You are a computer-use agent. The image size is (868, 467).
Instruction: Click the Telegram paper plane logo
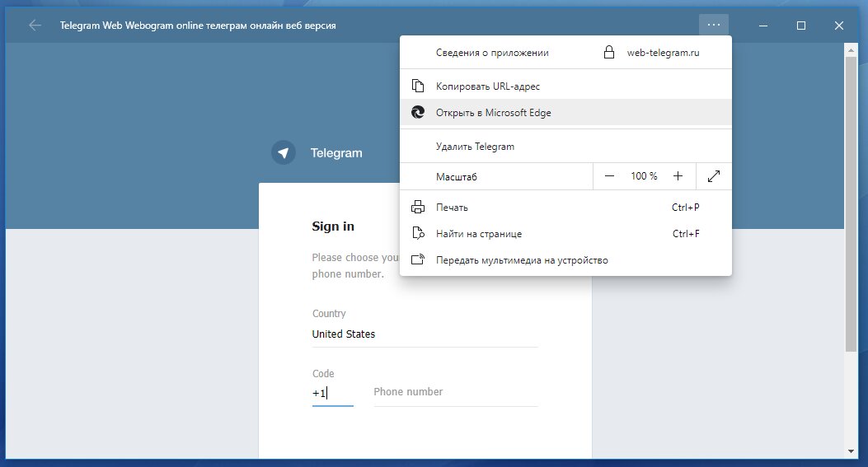click(x=284, y=152)
